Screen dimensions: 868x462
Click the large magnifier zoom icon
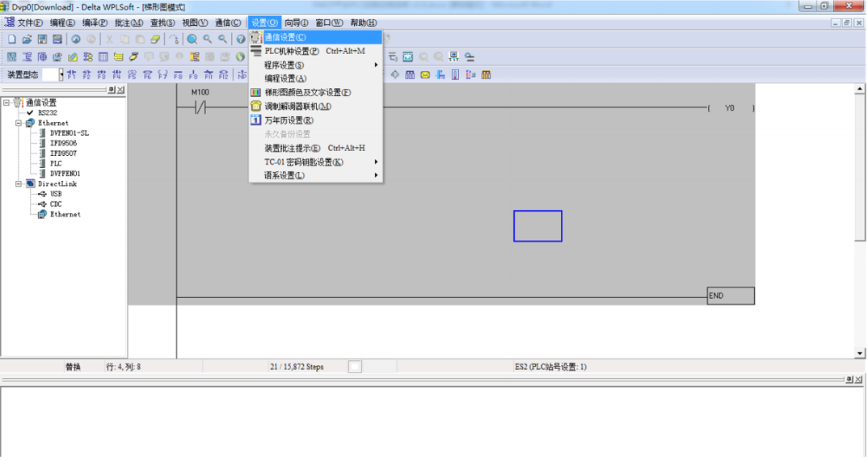click(192, 40)
